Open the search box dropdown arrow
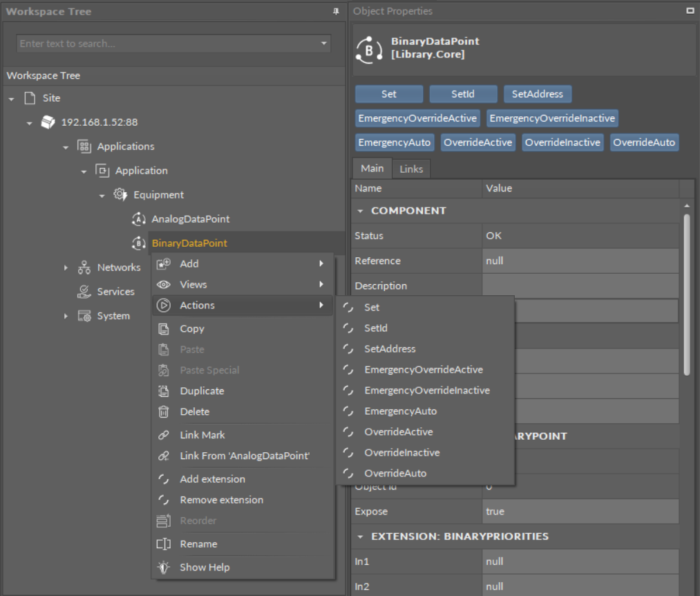The width and height of the screenshot is (700, 596). (324, 44)
